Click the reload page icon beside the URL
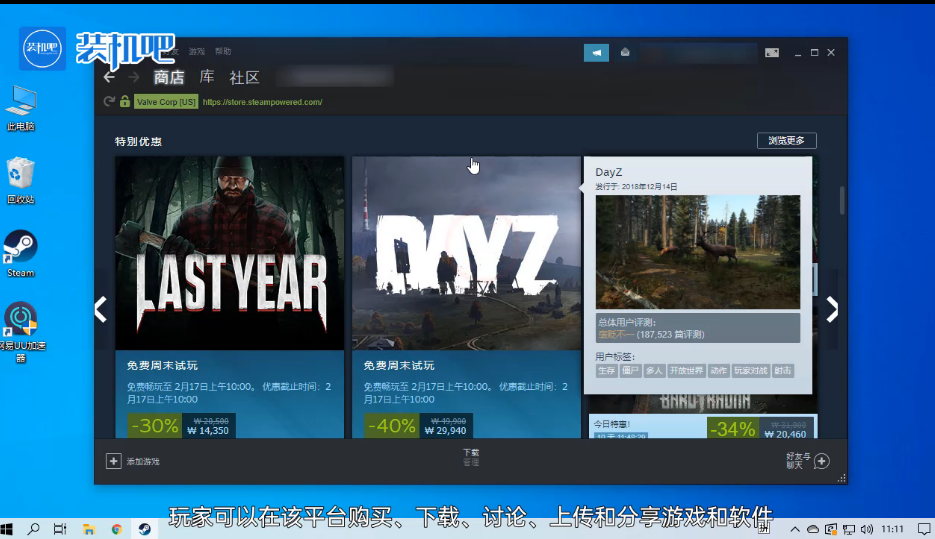 108,101
